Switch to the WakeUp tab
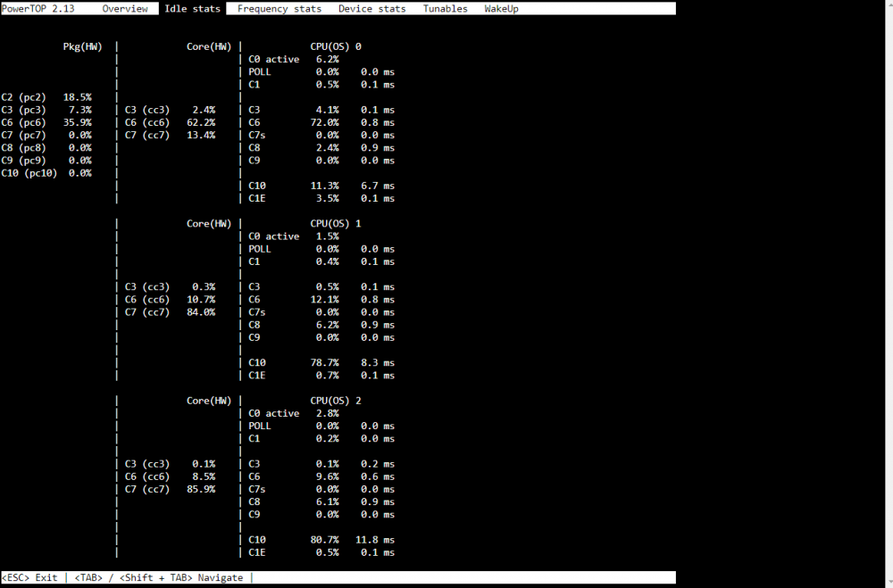Image resolution: width=893 pixels, height=588 pixels. pyautogui.click(x=501, y=9)
